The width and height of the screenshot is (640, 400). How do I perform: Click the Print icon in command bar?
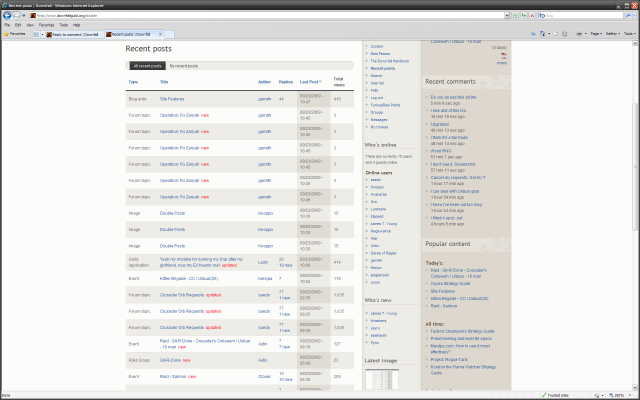coord(579,34)
